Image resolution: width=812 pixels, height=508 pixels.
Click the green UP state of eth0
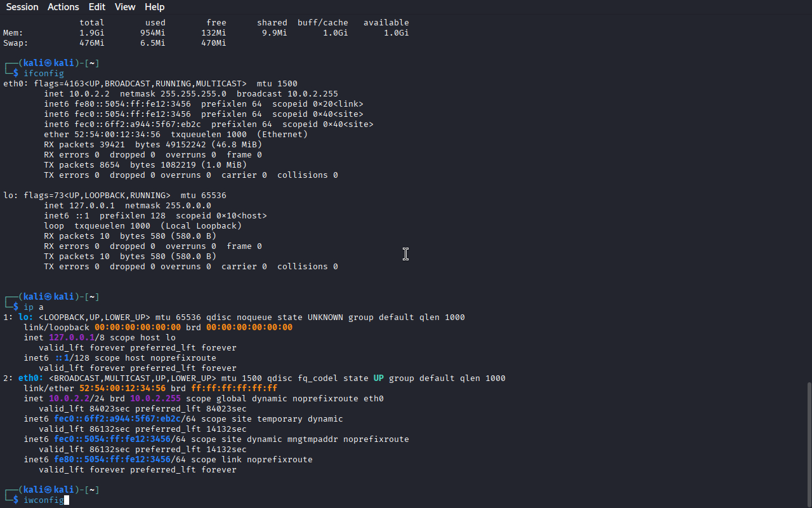pos(379,378)
